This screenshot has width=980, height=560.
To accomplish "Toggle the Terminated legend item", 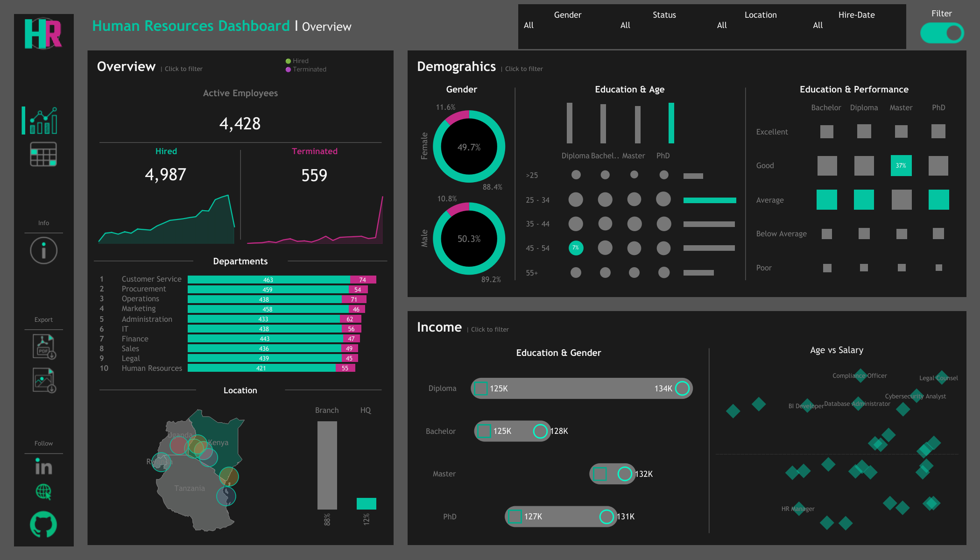I will click(x=306, y=69).
